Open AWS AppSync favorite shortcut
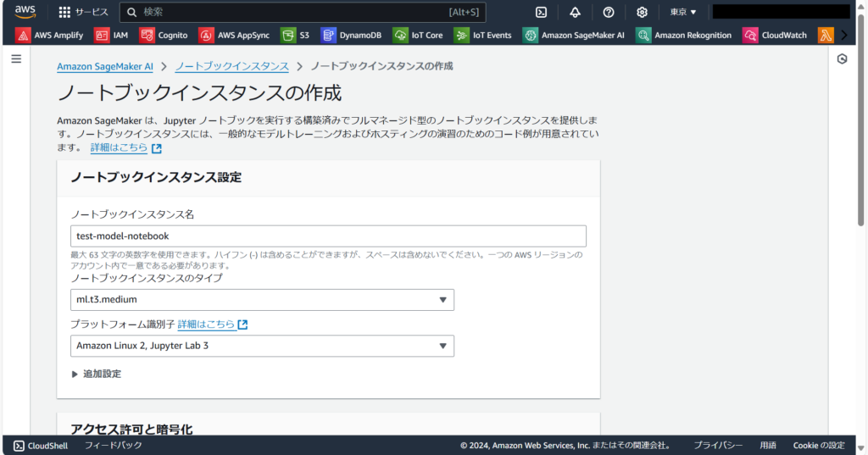The image size is (868, 455). (234, 35)
